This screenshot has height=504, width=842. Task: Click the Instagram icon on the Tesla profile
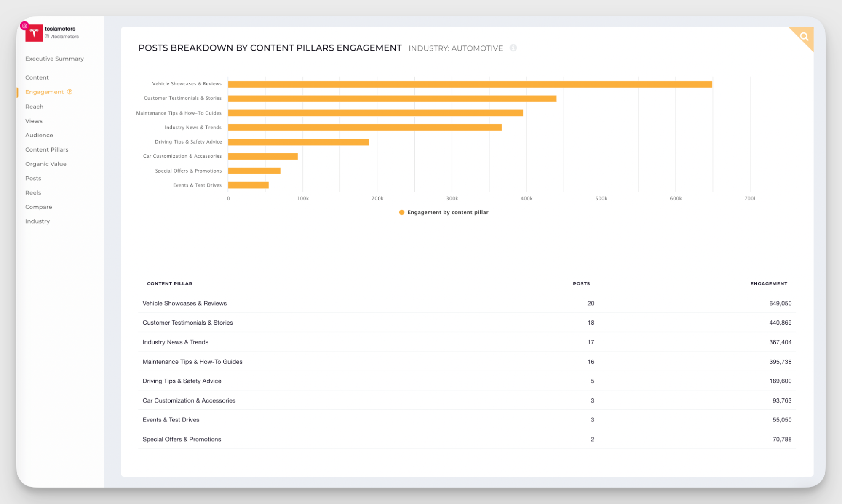click(x=24, y=25)
